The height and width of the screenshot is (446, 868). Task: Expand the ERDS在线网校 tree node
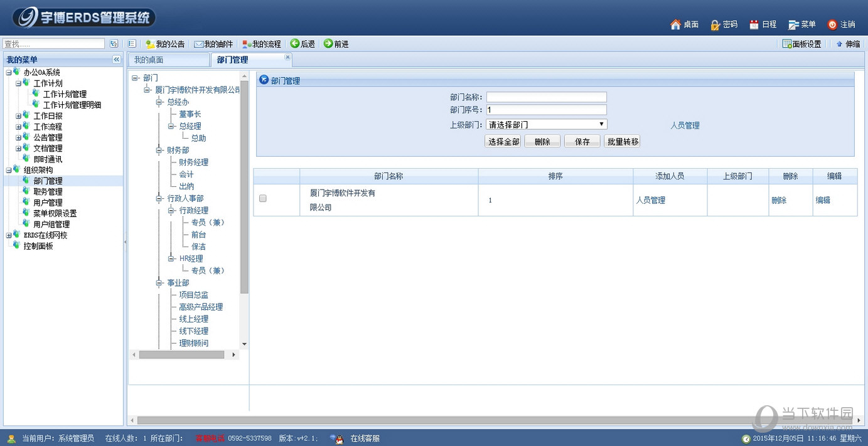click(9, 235)
